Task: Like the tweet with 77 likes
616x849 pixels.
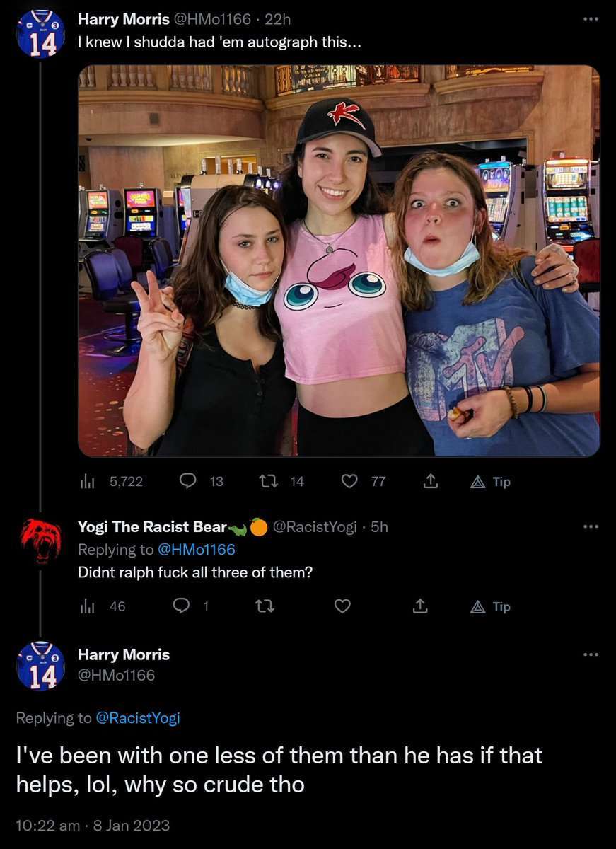Action: click(364, 482)
